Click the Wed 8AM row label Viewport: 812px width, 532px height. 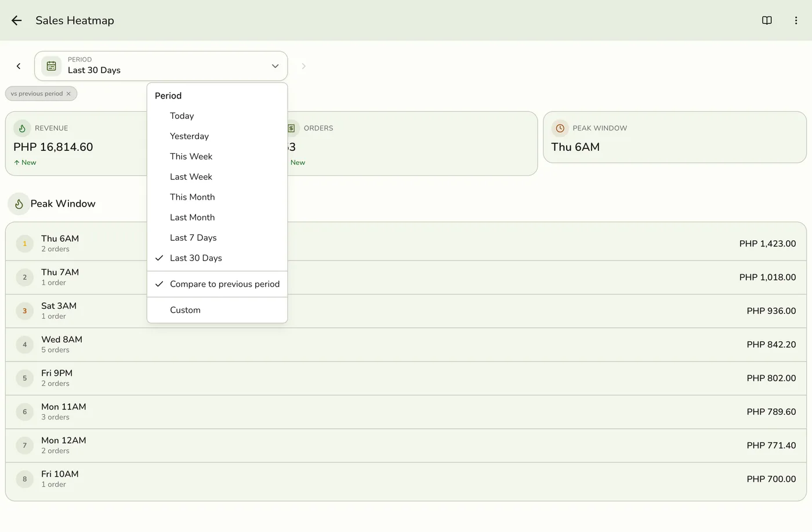[x=61, y=339]
